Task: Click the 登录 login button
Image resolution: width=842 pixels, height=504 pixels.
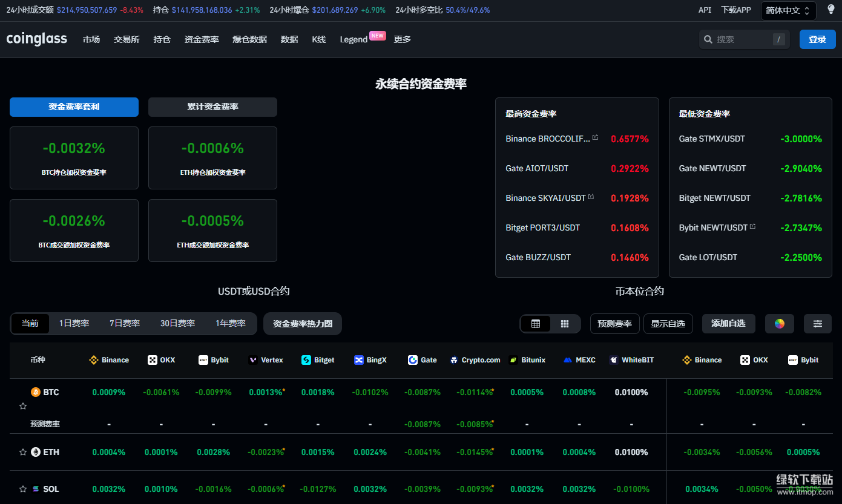Action: [817, 39]
